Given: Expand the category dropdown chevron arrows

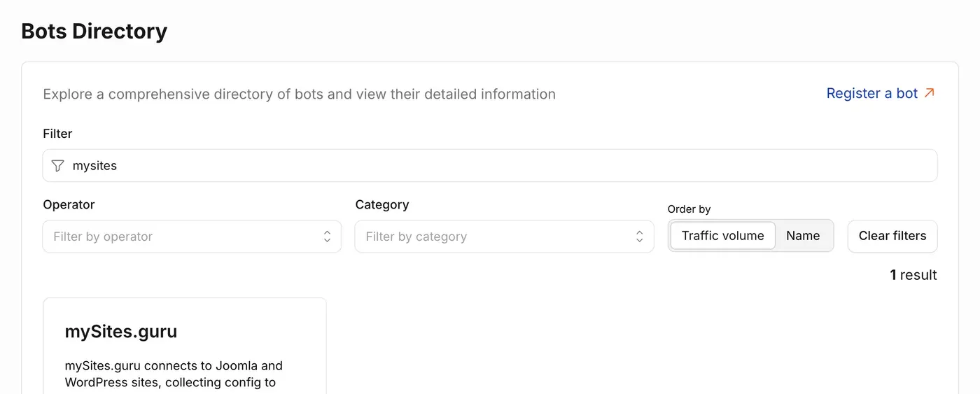Looking at the screenshot, I should (x=639, y=237).
